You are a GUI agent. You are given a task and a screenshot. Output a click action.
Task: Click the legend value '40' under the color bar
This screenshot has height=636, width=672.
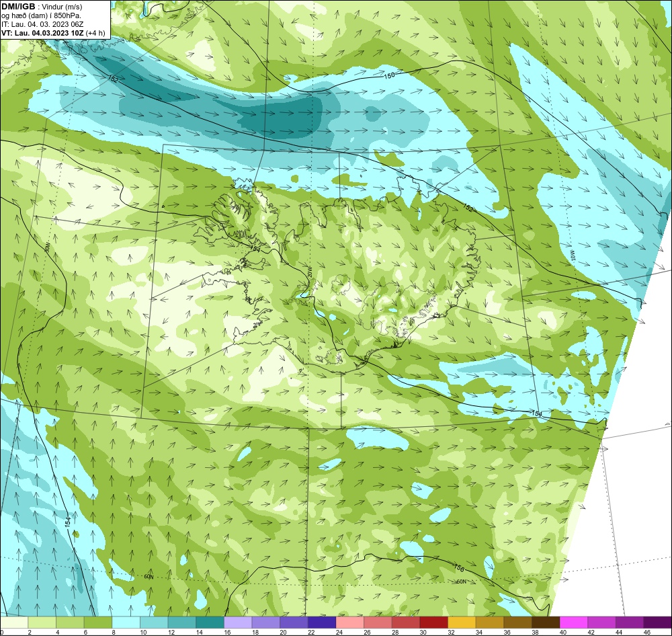tap(563, 632)
